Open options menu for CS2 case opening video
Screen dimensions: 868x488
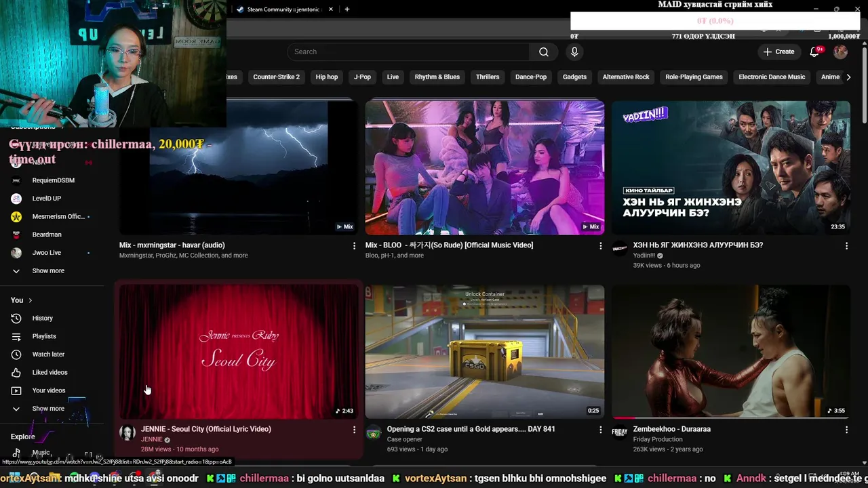tap(600, 430)
